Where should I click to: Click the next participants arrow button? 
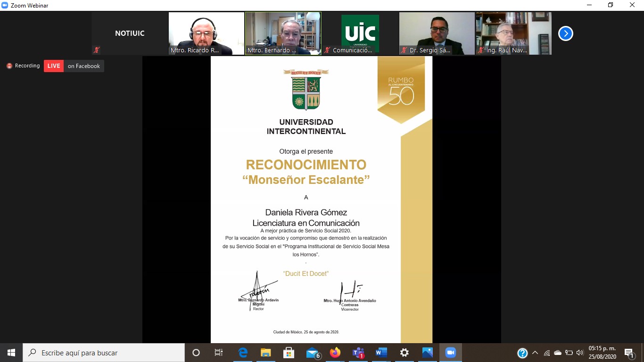[565, 33]
